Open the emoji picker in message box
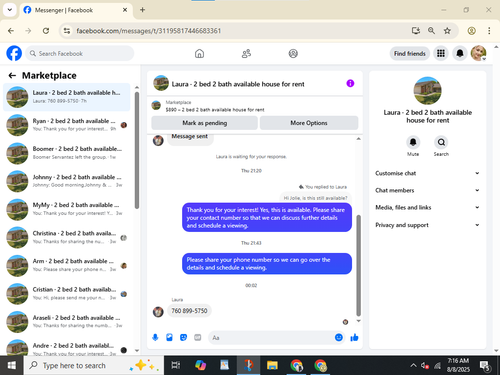The width and height of the screenshot is (500, 375). coord(339,338)
